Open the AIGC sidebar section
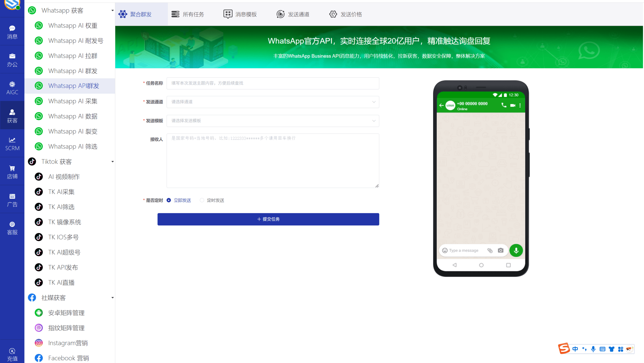The image size is (644, 363). point(12,88)
